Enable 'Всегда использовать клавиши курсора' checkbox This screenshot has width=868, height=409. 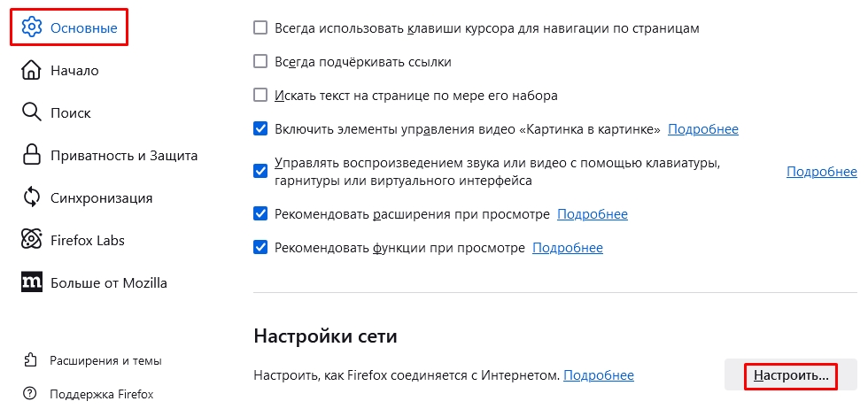[260, 27]
